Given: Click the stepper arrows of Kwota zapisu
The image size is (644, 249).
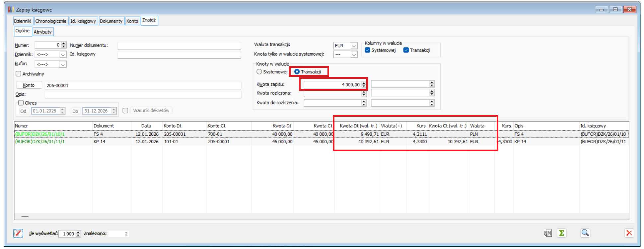Looking at the screenshot, I should 364,85.
